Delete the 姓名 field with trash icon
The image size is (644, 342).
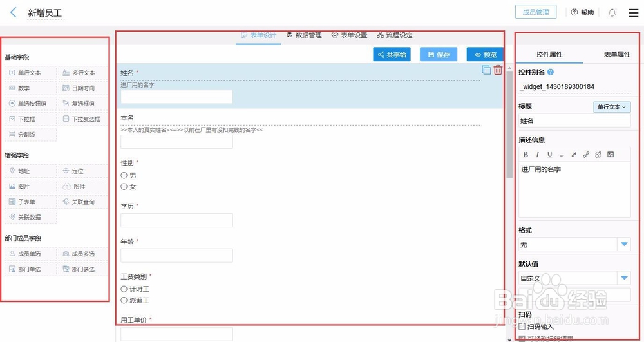pyautogui.click(x=498, y=70)
